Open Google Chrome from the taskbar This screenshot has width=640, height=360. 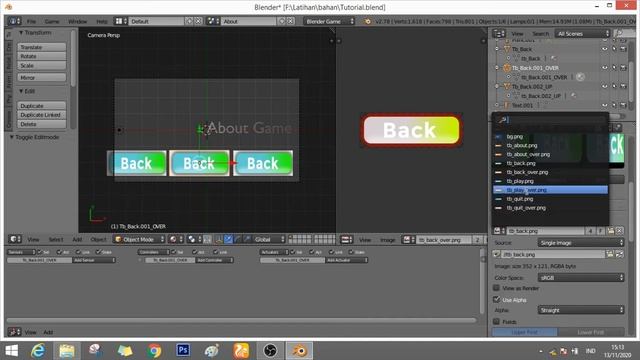[154, 351]
